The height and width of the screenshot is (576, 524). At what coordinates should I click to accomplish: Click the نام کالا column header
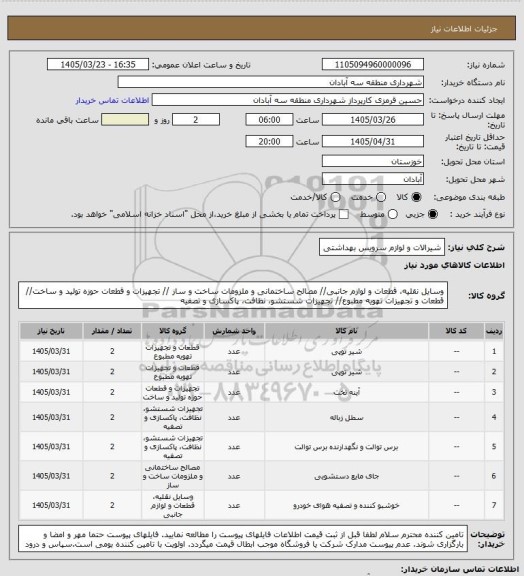[346, 331]
